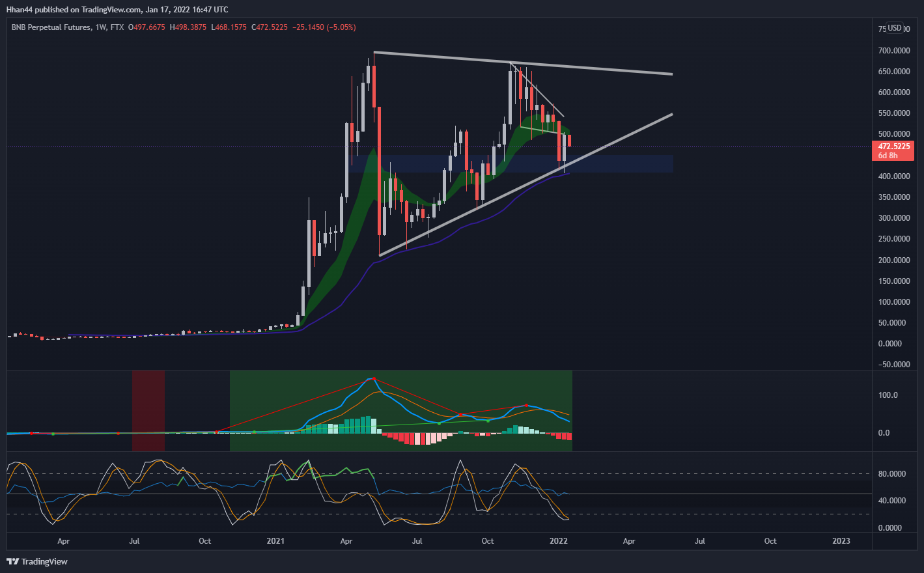Select the lower ascending gray trendline
This screenshot has width=924, height=573.
(525, 185)
